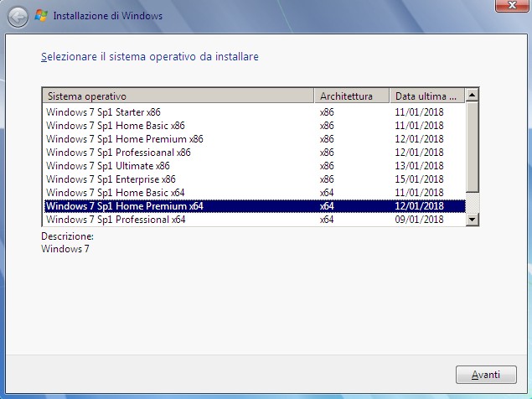This screenshot has width=532, height=399.
Task: Select Windows 7 Sp1 Professioanal x86
Action: coord(255,153)
